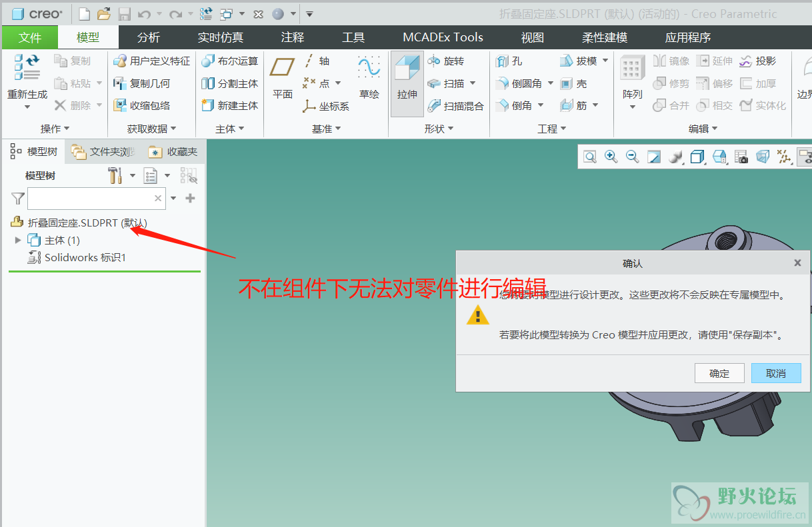Click the plus icon beside the tree filter
812x527 pixels.
point(190,198)
